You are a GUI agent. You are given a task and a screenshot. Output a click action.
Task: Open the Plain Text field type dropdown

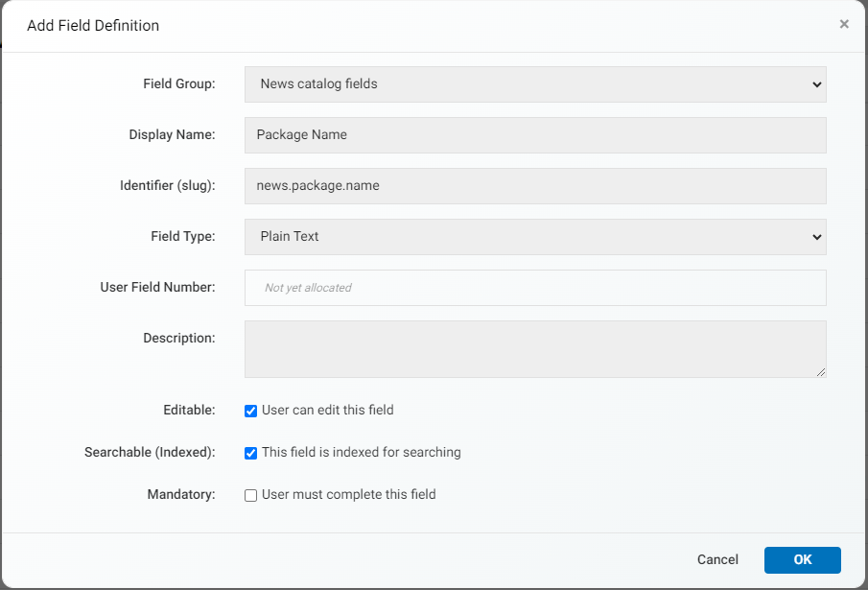point(535,237)
